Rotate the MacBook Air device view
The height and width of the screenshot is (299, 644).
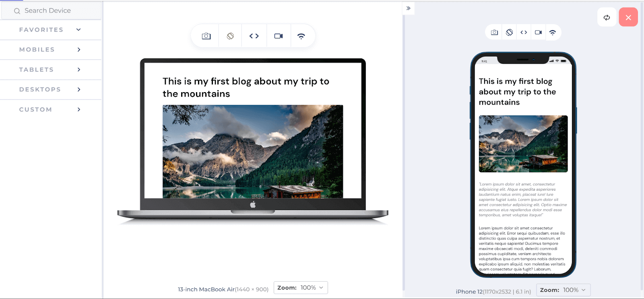tap(230, 36)
